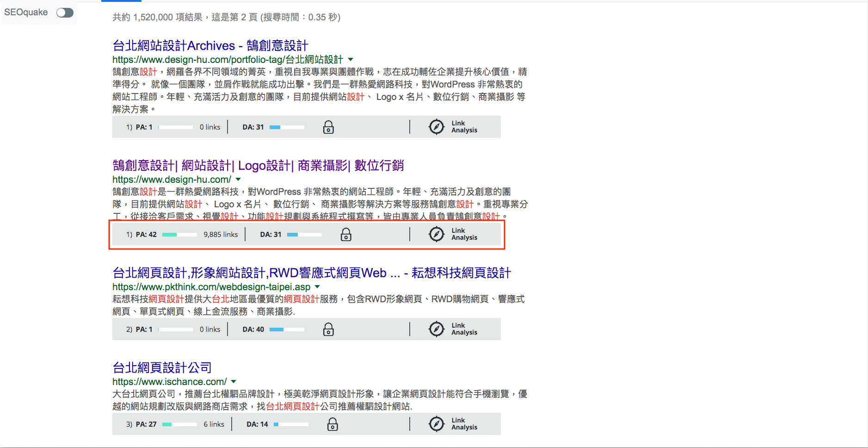
Task: Open Link Analysis compass icon in PA: 27 bar
Action: tap(437, 424)
